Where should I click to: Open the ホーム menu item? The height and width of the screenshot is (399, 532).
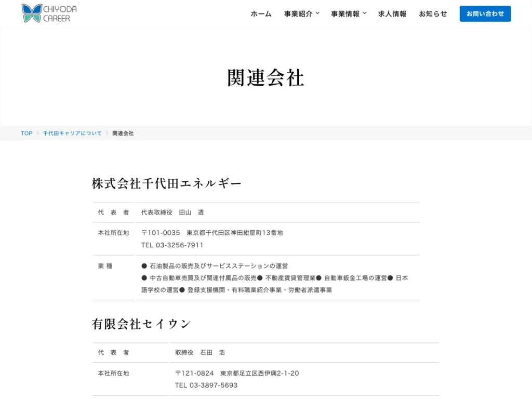(261, 14)
